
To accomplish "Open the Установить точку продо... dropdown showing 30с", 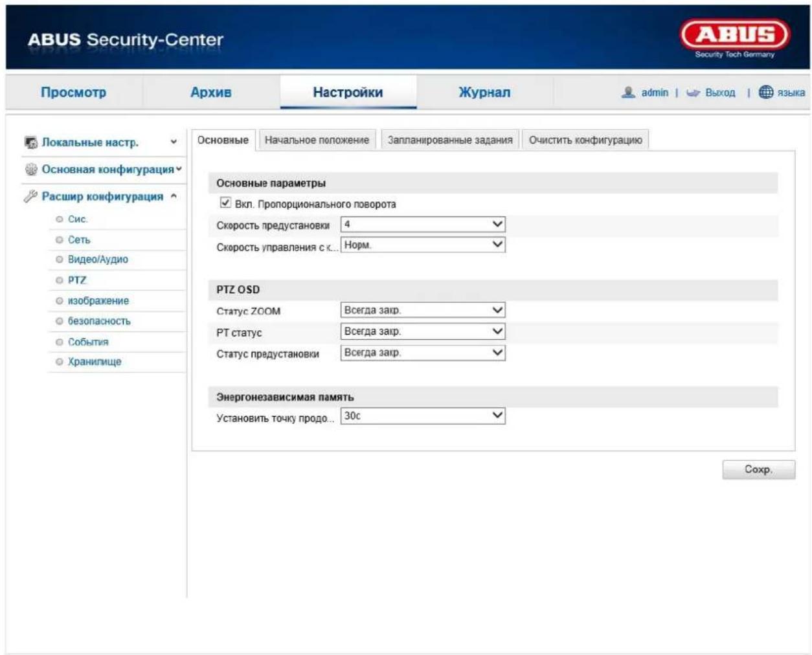I will [423, 416].
